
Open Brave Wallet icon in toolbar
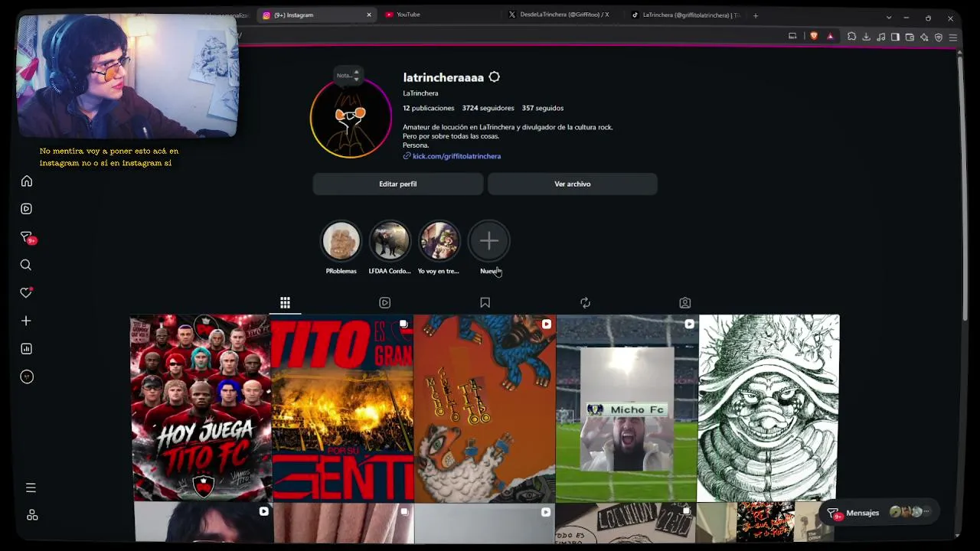pyautogui.click(x=910, y=37)
